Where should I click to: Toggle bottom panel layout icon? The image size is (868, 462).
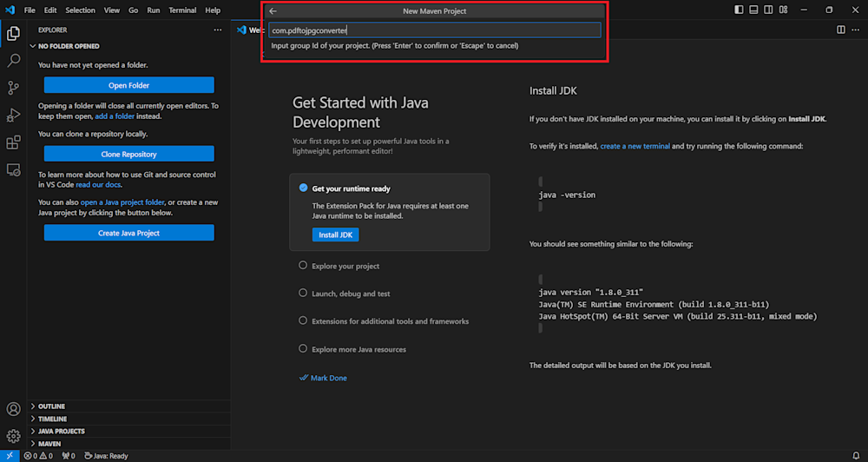pos(753,10)
